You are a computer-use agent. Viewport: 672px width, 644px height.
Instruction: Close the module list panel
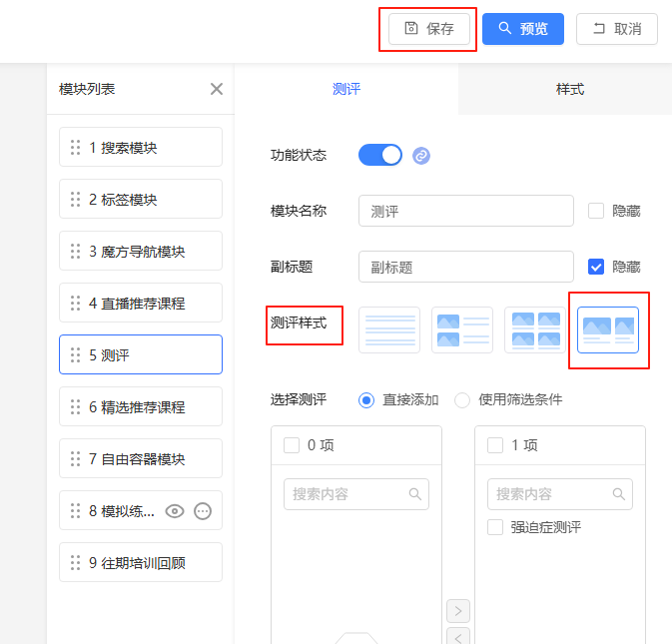point(217,89)
